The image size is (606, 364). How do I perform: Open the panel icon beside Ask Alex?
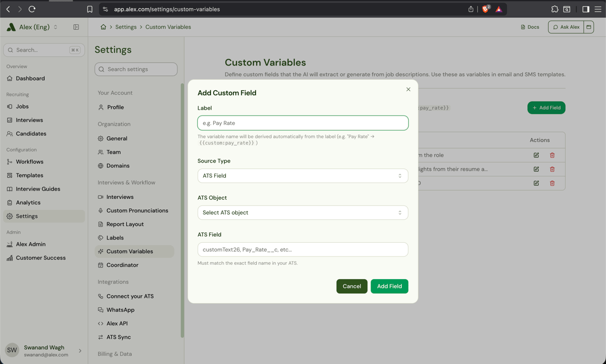point(588,27)
